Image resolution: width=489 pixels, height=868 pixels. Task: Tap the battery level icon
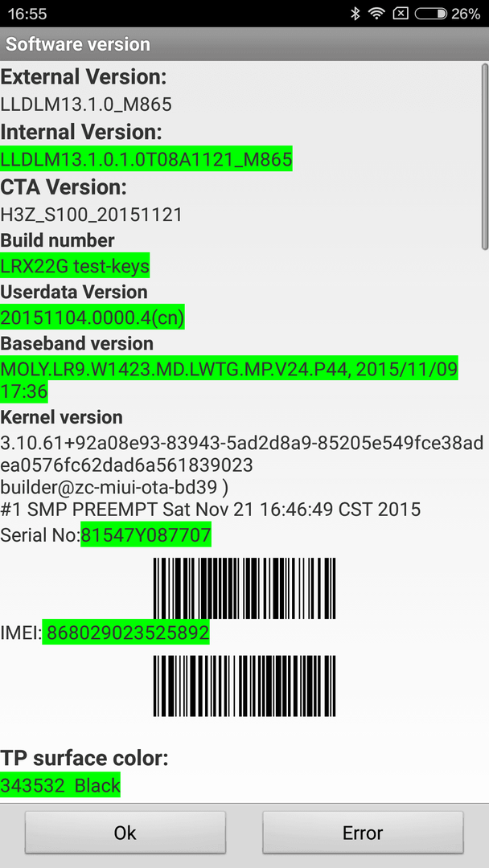431,14
